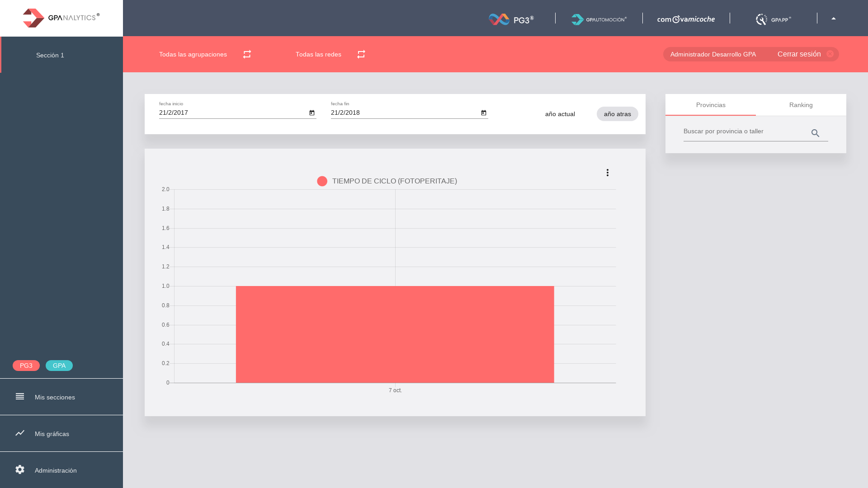The image size is (868, 488).
Task: Collapse the top bar with the caret arrow
Action: (x=833, y=19)
